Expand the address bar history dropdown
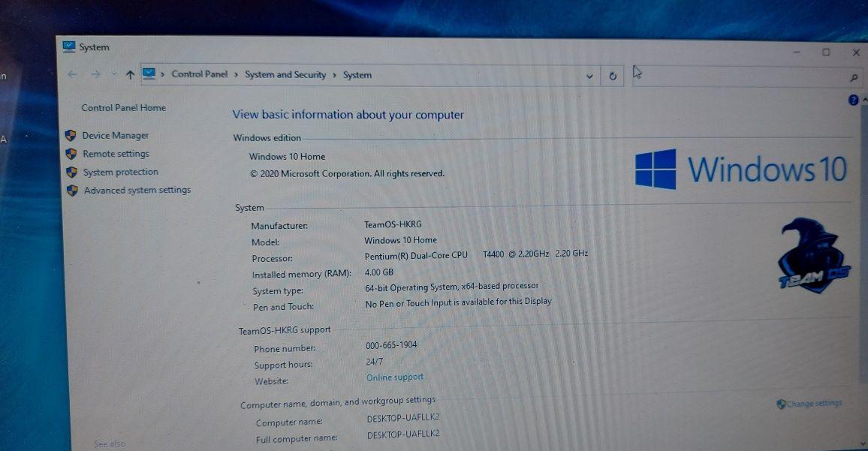The image size is (868, 451). pyautogui.click(x=589, y=77)
